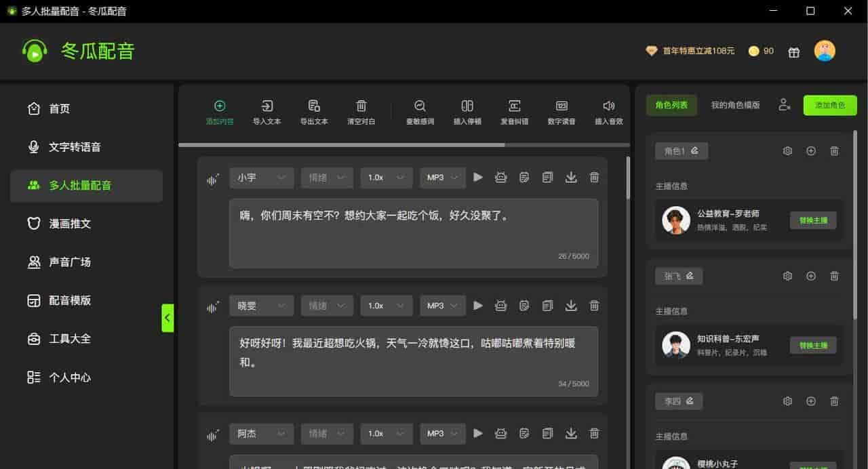
Task: Open 配音模版 in the sidebar
Action: click(x=86, y=300)
